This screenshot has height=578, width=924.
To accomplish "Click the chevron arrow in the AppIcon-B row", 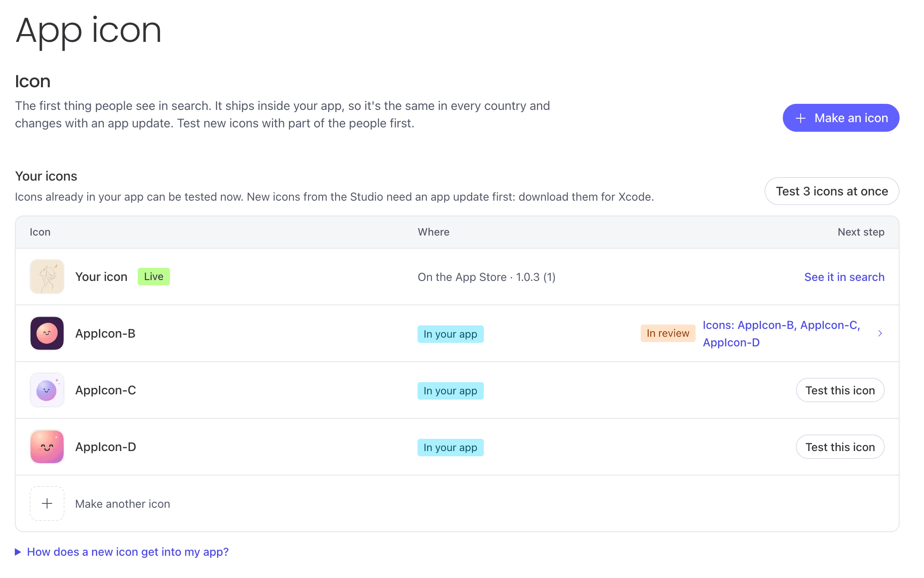I will point(880,333).
